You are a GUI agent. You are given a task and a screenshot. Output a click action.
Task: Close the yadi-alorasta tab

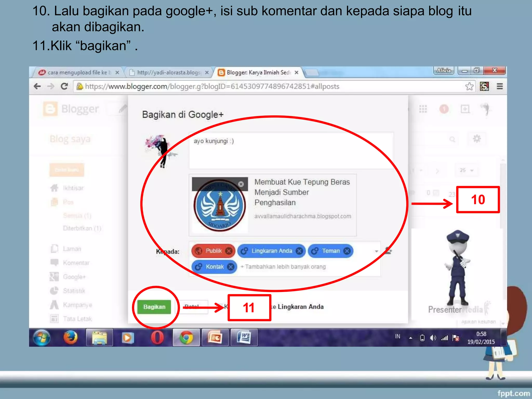(207, 72)
